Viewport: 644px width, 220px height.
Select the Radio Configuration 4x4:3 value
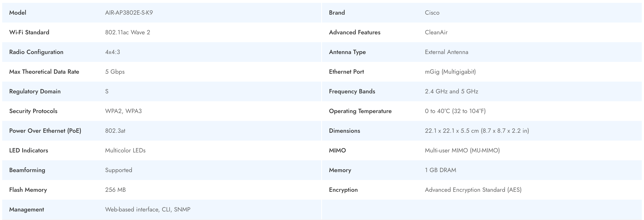pos(112,52)
